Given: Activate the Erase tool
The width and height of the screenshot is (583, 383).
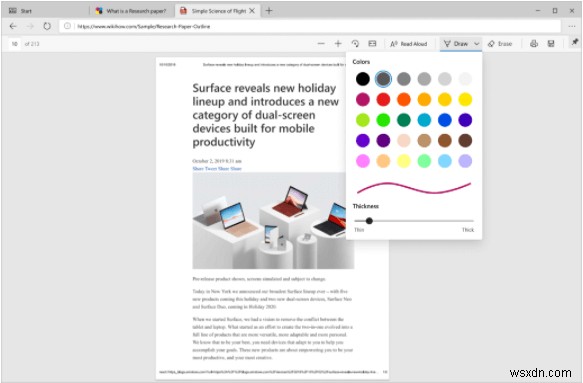Looking at the screenshot, I should tap(500, 44).
